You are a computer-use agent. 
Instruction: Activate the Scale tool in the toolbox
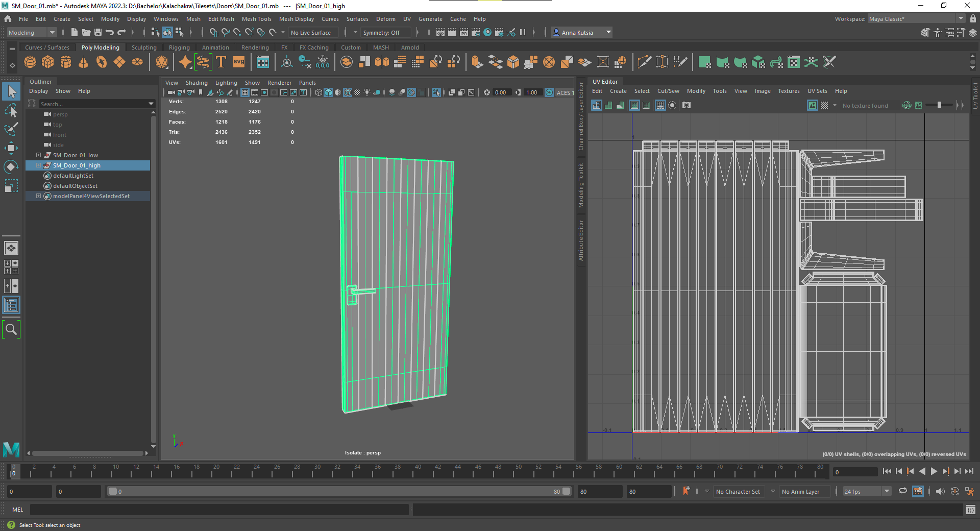pyautogui.click(x=11, y=186)
